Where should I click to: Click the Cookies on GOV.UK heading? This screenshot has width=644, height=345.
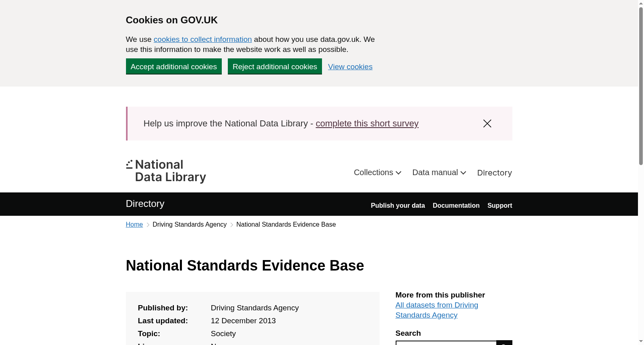pyautogui.click(x=172, y=20)
